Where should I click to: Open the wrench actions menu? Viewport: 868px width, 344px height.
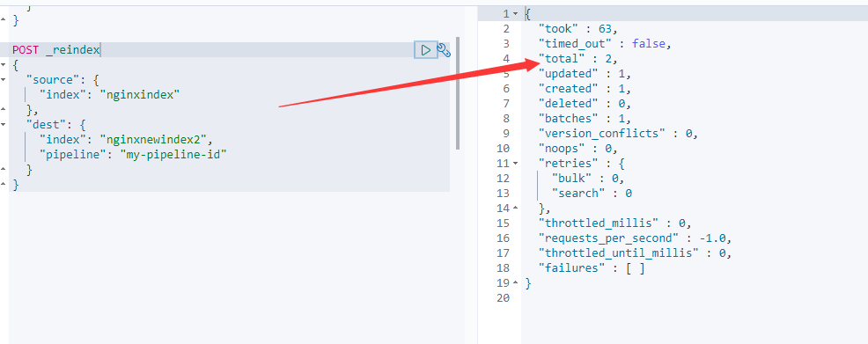[444, 50]
